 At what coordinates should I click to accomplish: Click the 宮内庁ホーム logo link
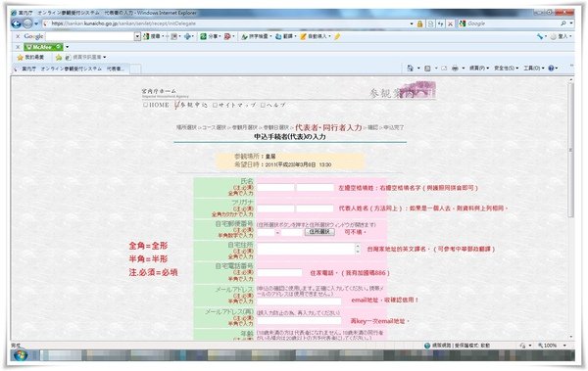pos(160,92)
